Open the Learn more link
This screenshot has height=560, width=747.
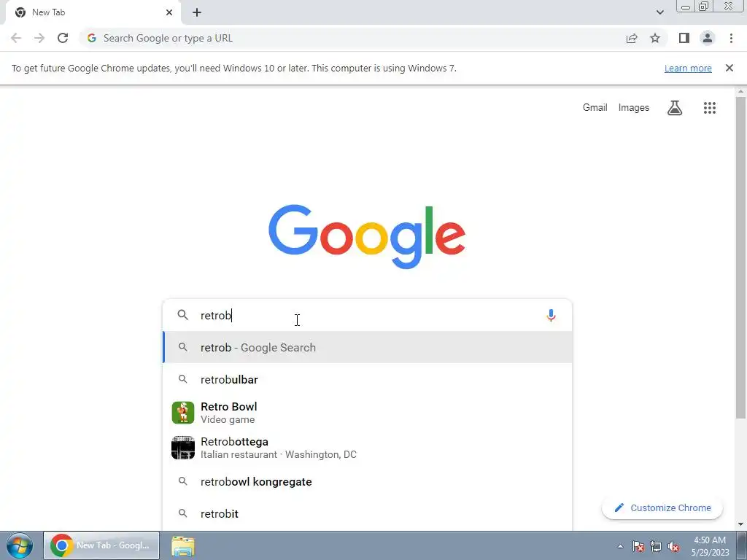[688, 68]
